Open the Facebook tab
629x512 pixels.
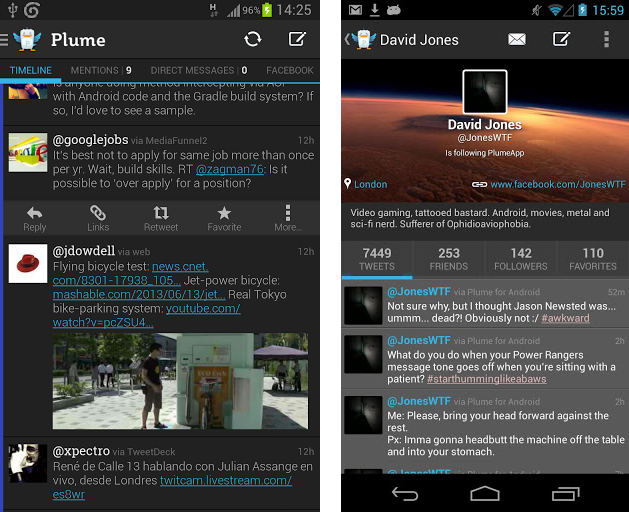(290, 70)
